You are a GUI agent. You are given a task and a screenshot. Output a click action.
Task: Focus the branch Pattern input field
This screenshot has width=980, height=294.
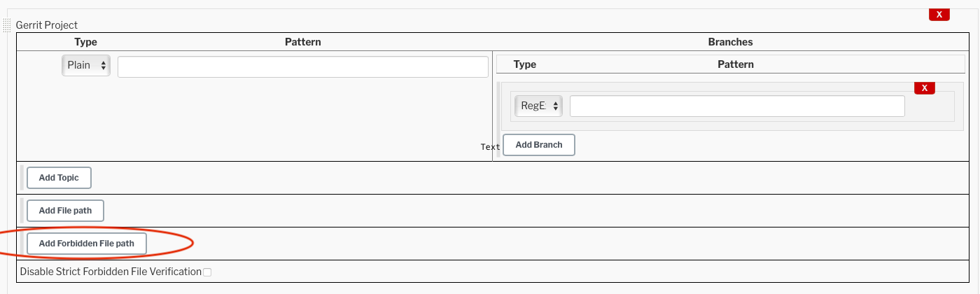coord(737,106)
